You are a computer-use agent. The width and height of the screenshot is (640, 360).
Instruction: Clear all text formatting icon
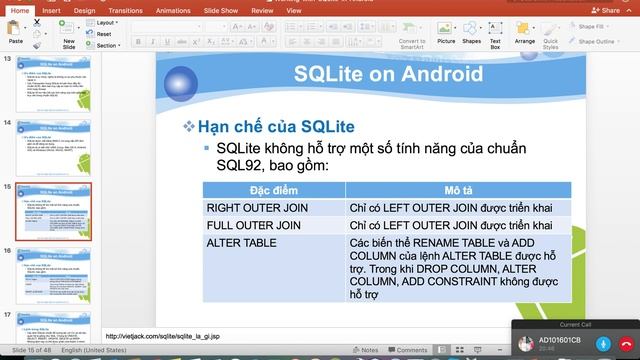(269, 27)
